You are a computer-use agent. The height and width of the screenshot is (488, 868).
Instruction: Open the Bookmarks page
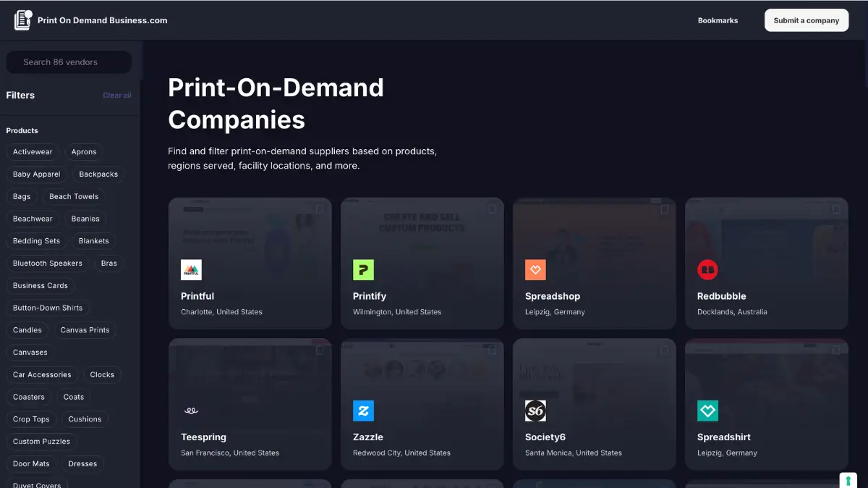pyautogui.click(x=718, y=20)
